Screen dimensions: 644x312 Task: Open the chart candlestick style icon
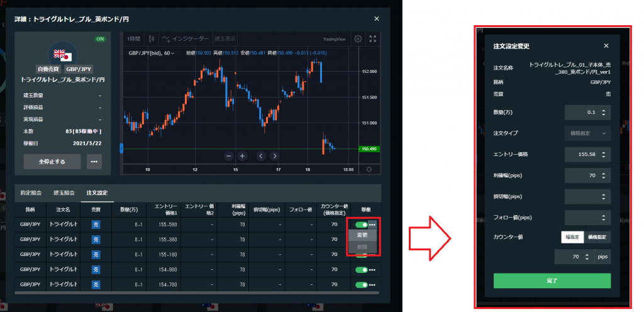[151, 39]
